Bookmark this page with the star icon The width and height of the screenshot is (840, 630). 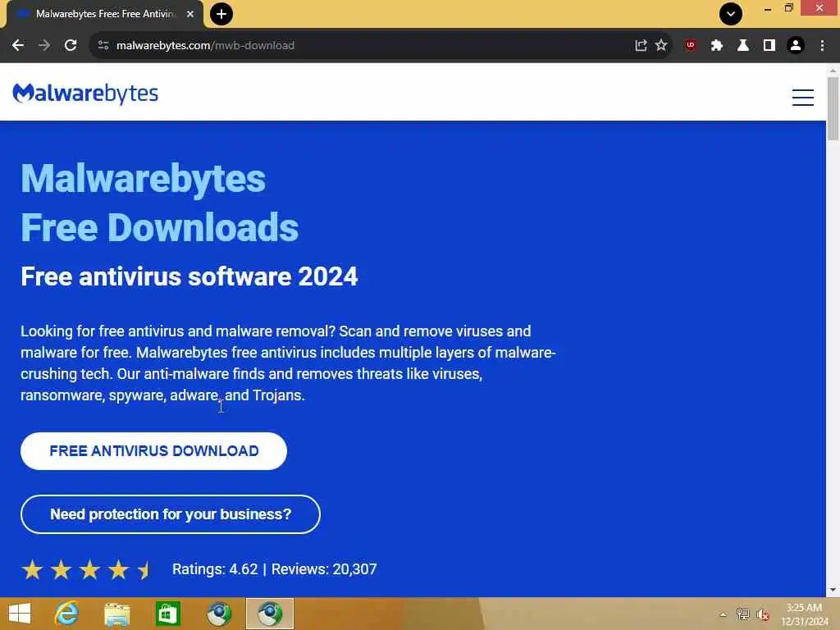(x=662, y=46)
